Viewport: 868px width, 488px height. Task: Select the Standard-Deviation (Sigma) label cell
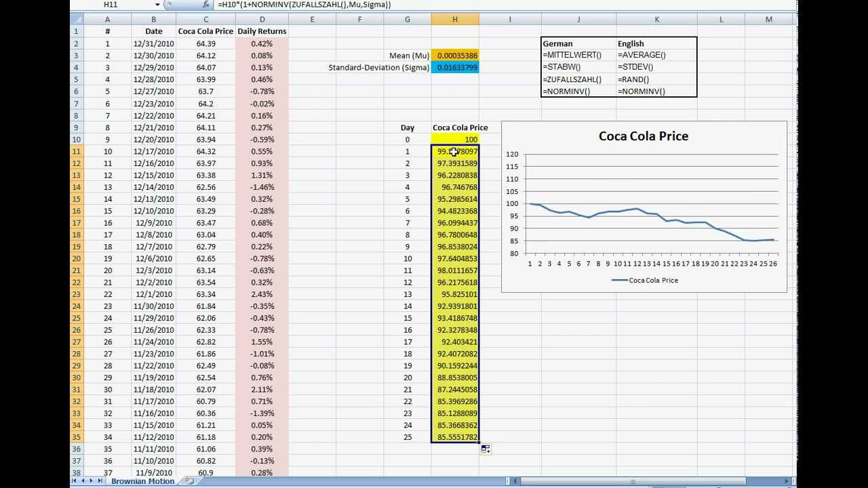[x=378, y=67]
